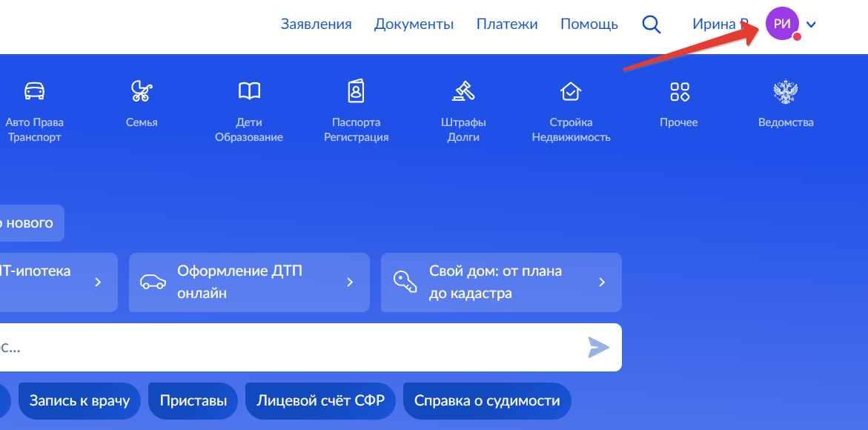The height and width of the screenshot is (430, 868).
Task: Select the Запись к врачу chip
Action: [80, 400]
